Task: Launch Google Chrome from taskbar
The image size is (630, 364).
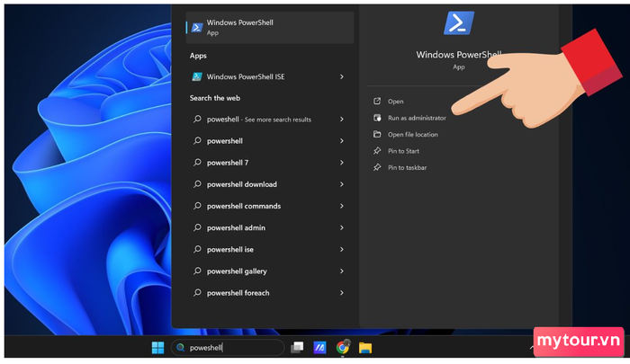Action: point(343,348)
